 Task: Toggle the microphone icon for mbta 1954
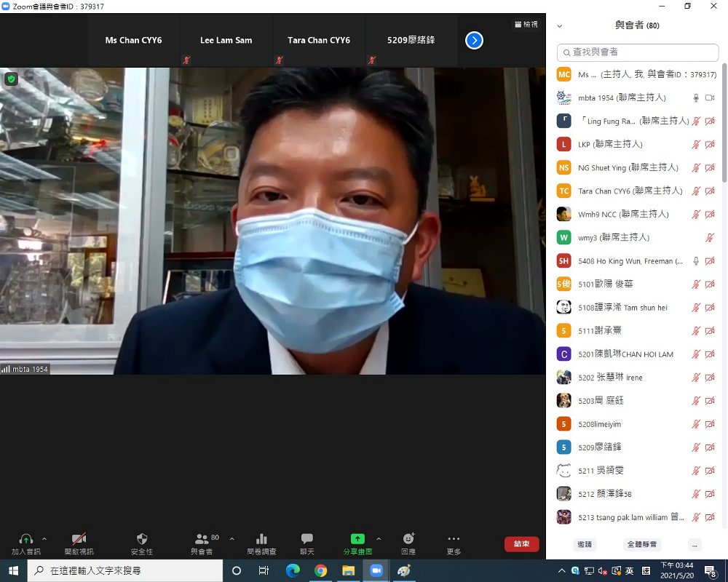[x=696, y=98]
